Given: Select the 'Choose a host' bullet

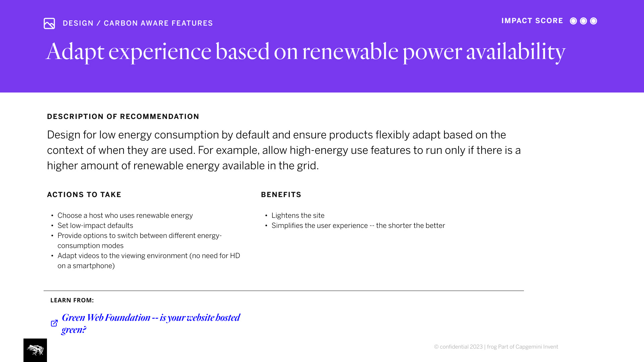Looking at the screenshot, I should 125,216.
